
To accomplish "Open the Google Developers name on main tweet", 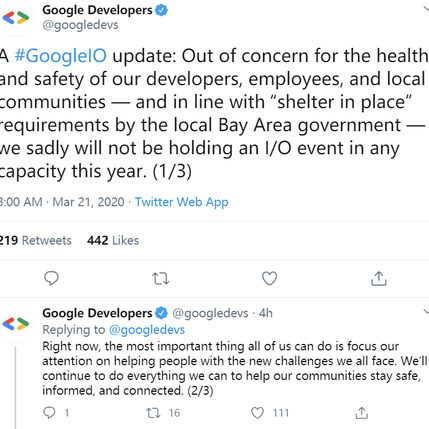I will pos(97,10).
